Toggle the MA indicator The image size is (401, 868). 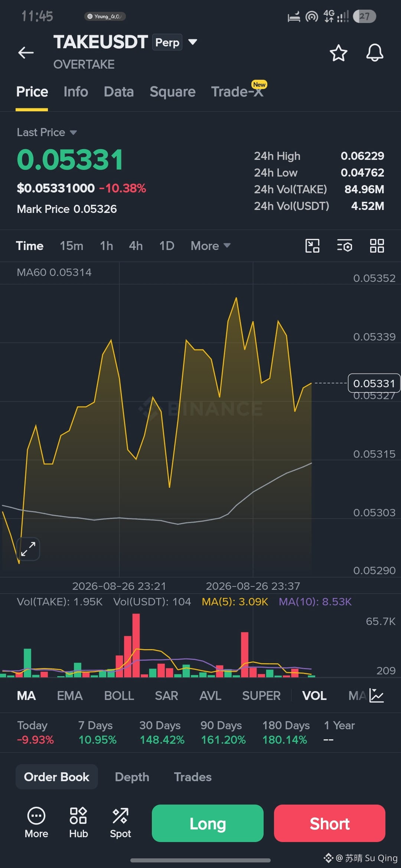click(26, 696)
